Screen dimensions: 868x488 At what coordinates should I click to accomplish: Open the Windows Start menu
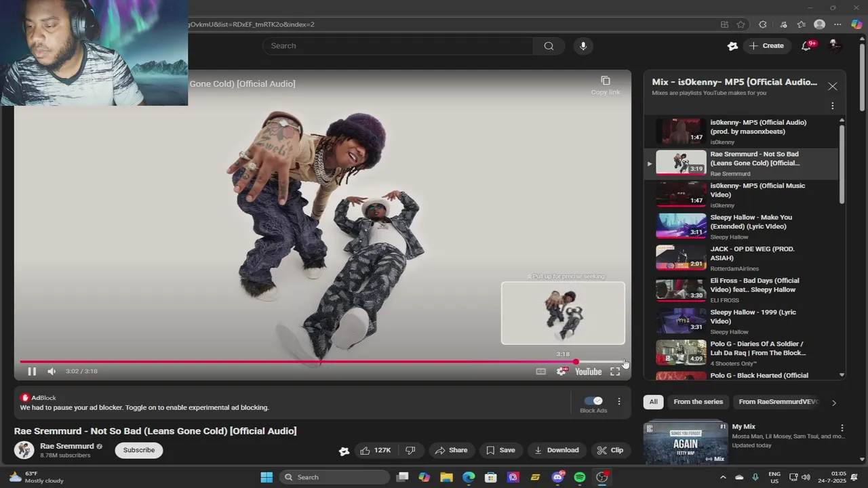(267, 477)
